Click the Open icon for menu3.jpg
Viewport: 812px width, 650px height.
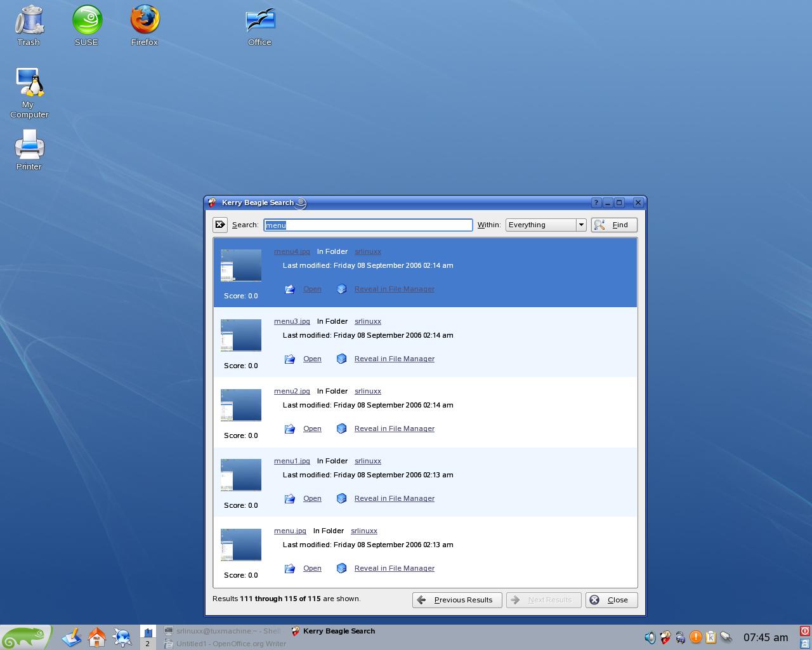290,359
